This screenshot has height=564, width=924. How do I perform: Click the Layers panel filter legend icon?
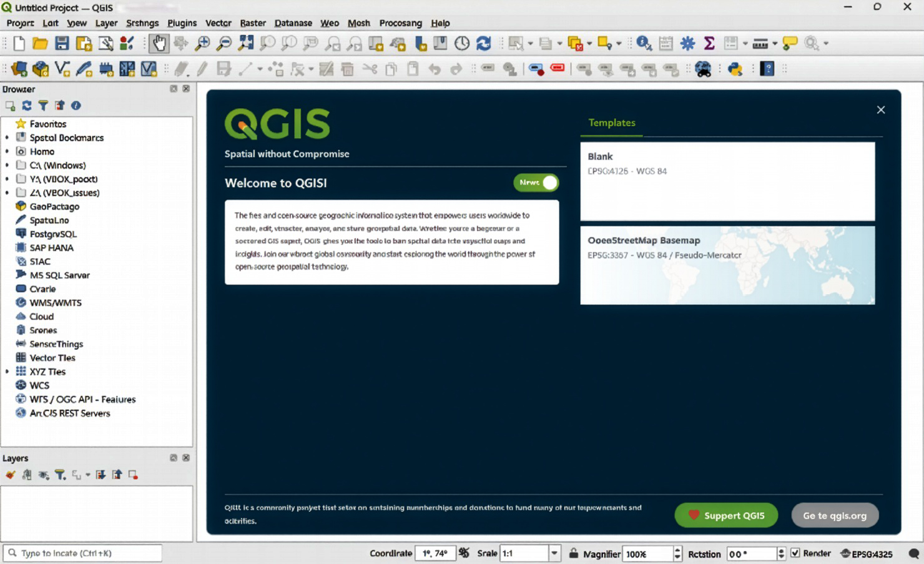pyautogui.click(x=60, y=475)
